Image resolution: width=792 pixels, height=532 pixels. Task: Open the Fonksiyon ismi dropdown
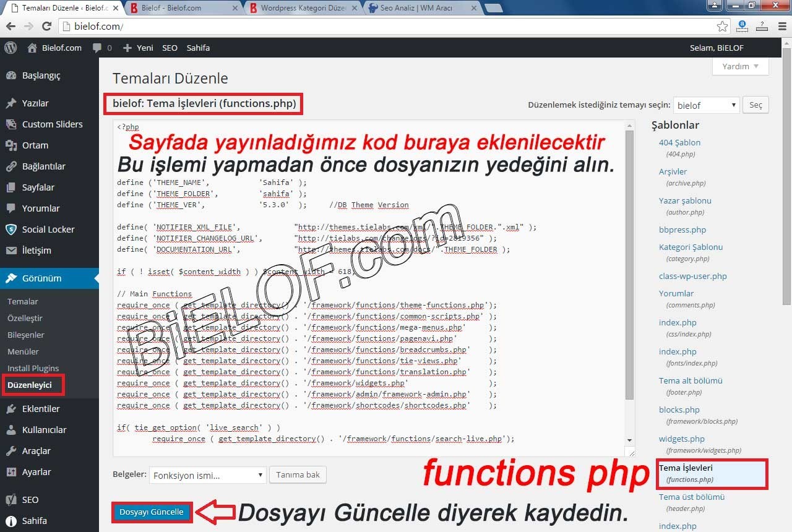coord(207,475)
